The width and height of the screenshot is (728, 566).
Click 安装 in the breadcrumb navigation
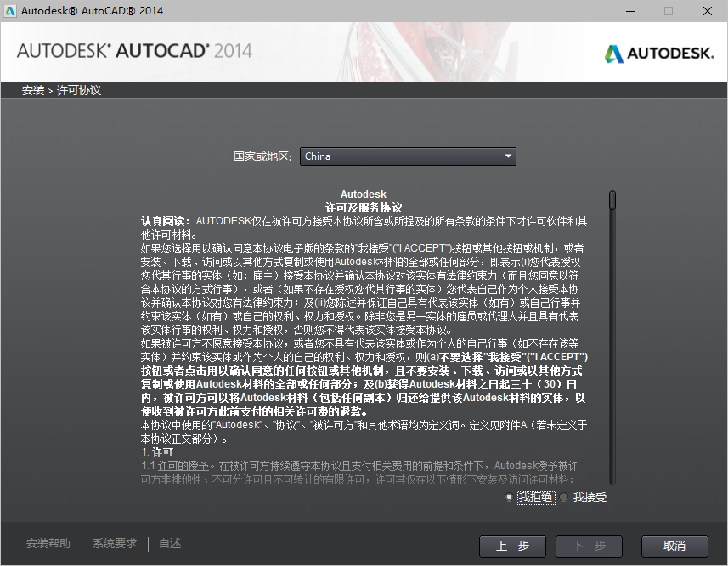point(32,89)
